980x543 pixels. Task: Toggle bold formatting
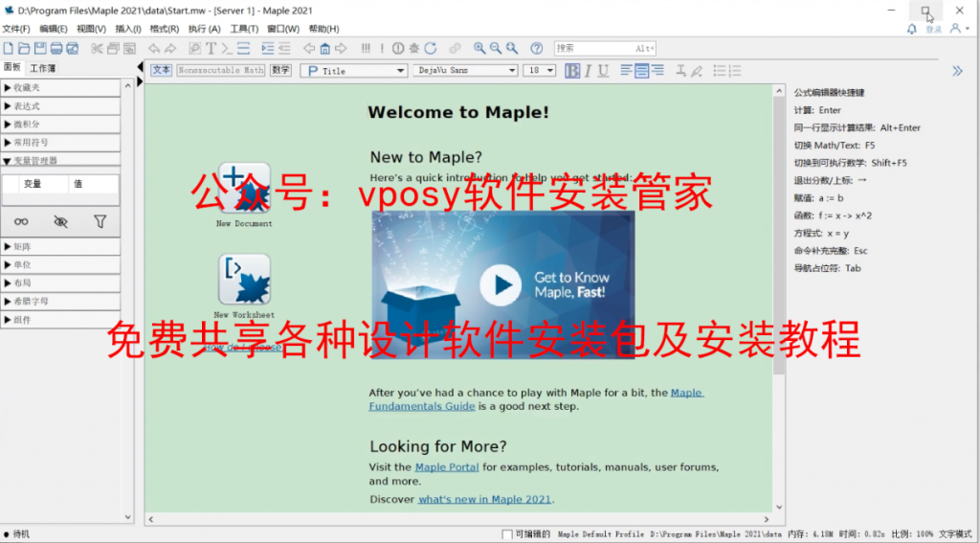click(x=572, y=71)
